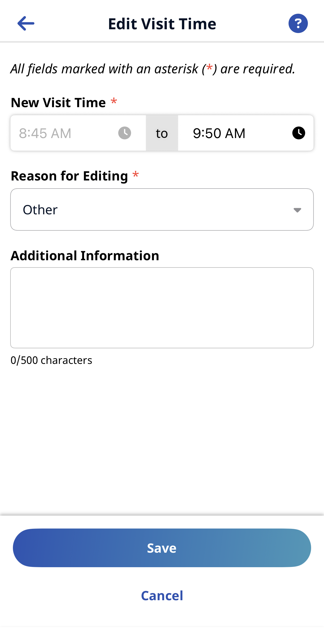
Task: Click the dropdown caret in Reason for Editing
Action: pos(297,210)
